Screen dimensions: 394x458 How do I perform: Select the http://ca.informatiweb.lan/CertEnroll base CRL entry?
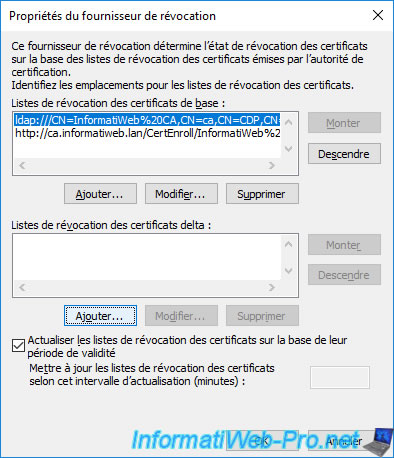[x=147, y=133]
